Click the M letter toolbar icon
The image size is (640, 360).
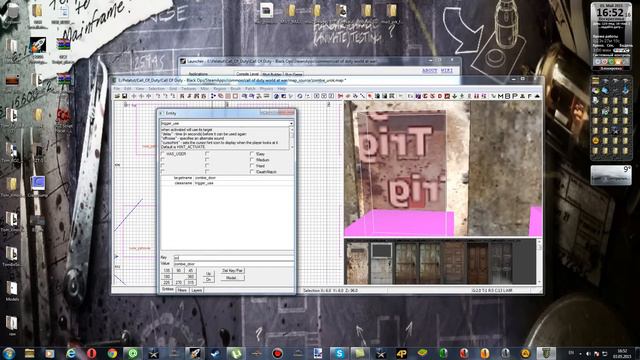pos(501,96)
